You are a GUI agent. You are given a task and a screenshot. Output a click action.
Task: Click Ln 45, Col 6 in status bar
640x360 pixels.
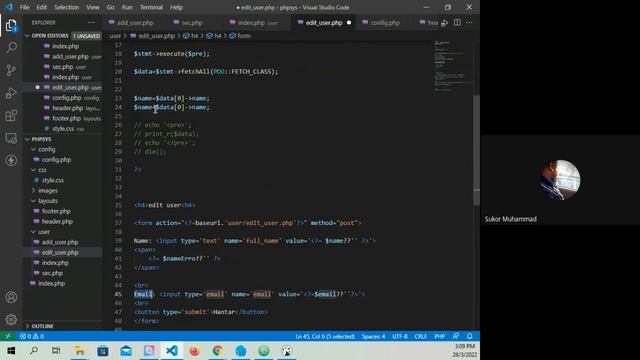click(325, 337)
